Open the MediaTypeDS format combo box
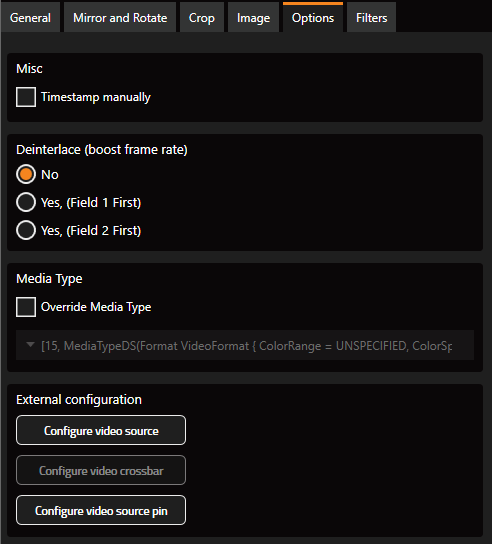Image resolution: width=492 pixels, height=544 pixels. [x=245, y=345]
